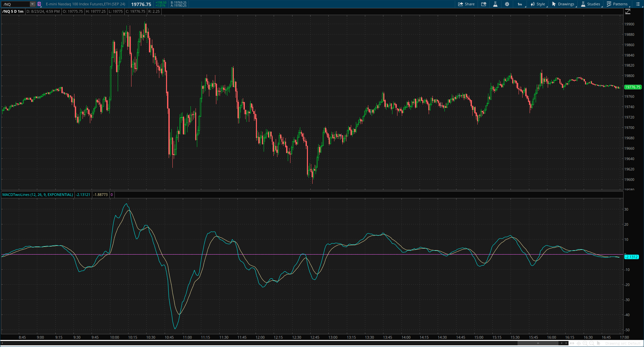Viewport: 644px width, 347px height.
Task: Click the MACDTwoLines study label
Action: coord(38,195)
